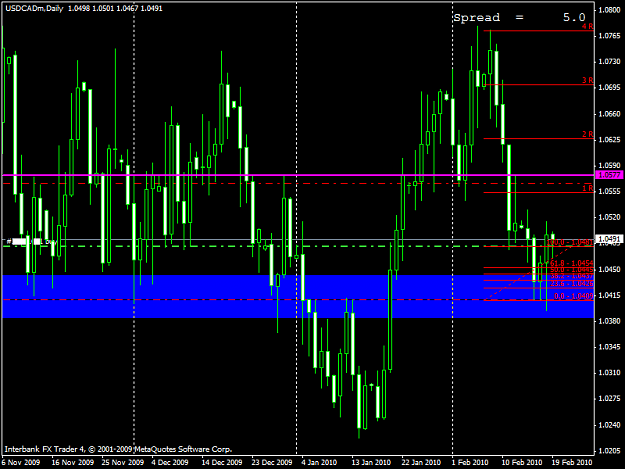Viewport: 625px width, 469px height.
Task: Click the Fibonacci 23.6 - 1.0426 label
Action: [x=572, y=284]
